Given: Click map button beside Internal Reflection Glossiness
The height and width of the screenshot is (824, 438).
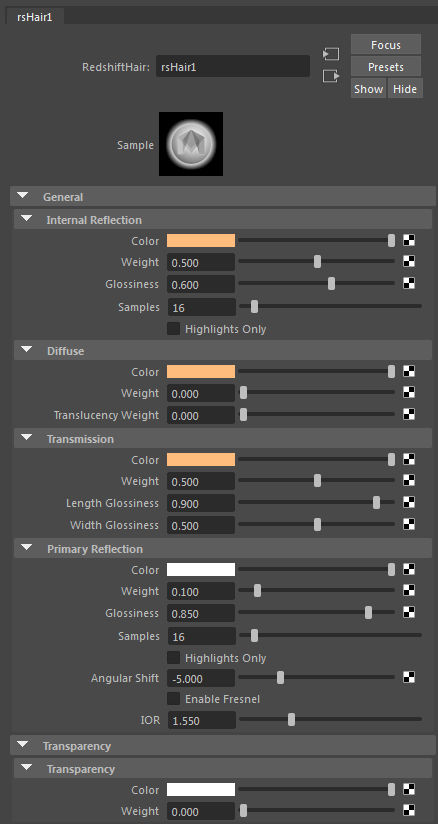Looking at the screenshot, I should tap(409, 283).
